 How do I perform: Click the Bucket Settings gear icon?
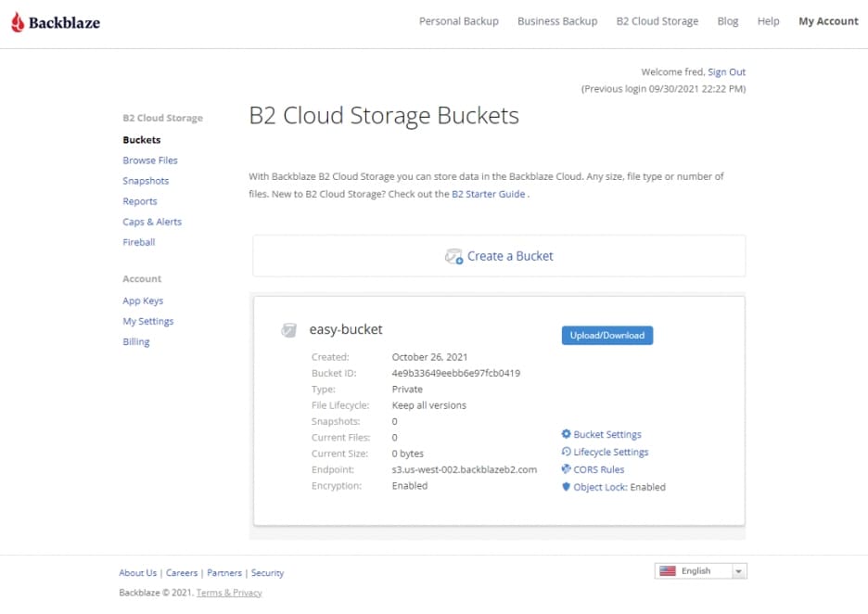point(567,434)
